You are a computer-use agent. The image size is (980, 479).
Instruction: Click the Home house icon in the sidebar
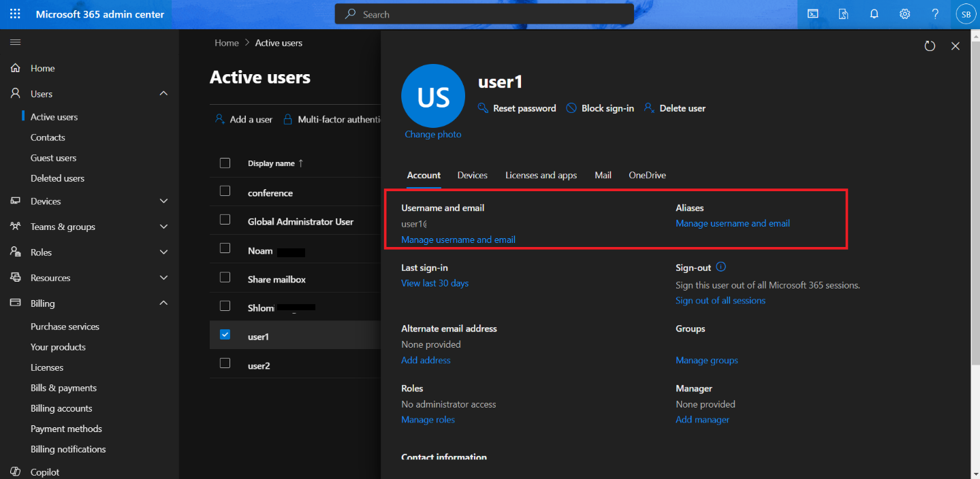(x=16, y=68)
